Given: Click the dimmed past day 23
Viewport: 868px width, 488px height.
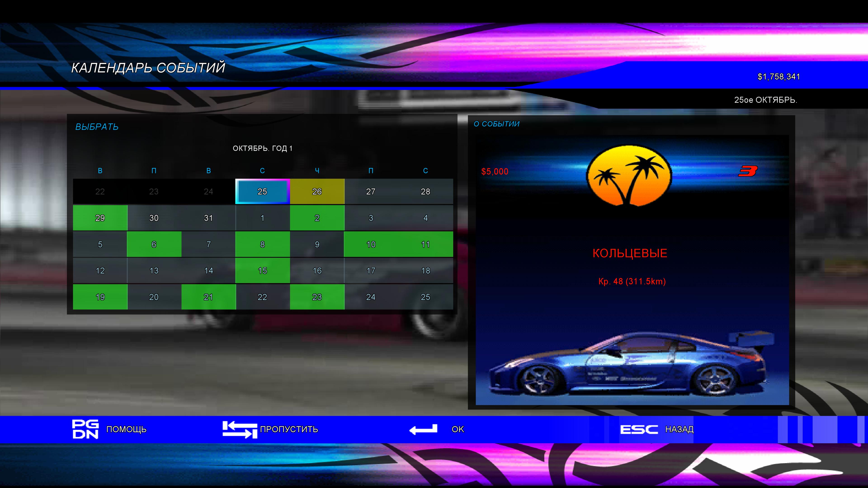Looking at the screenshot, I should click(154, 191).
